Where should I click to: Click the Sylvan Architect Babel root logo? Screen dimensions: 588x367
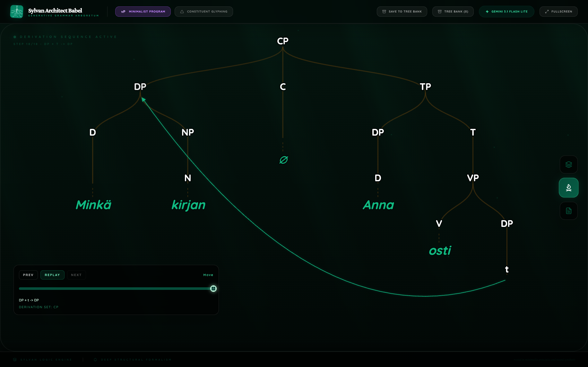[17, 12]
